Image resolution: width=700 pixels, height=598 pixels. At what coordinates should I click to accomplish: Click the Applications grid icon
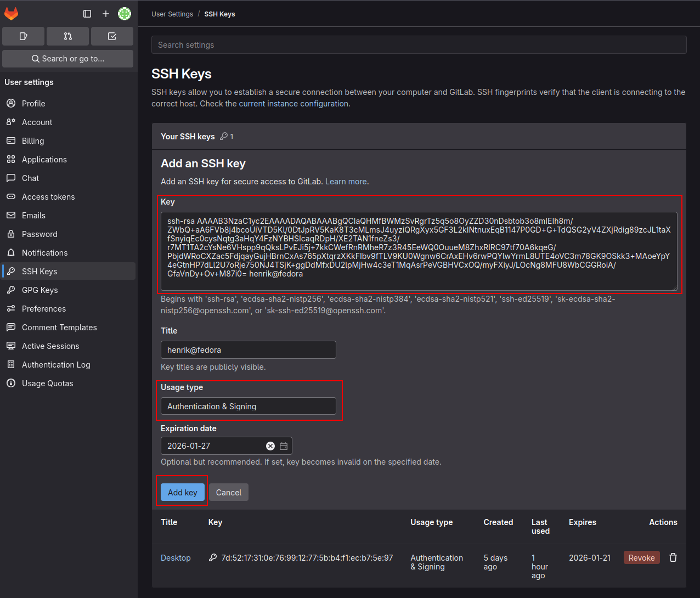(11, 159)
